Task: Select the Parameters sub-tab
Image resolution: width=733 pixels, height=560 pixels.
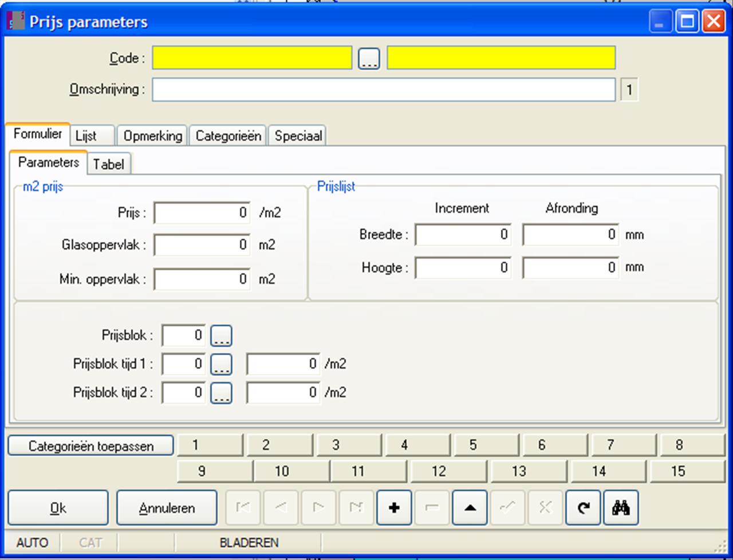Action: click(x=49, y=162)
